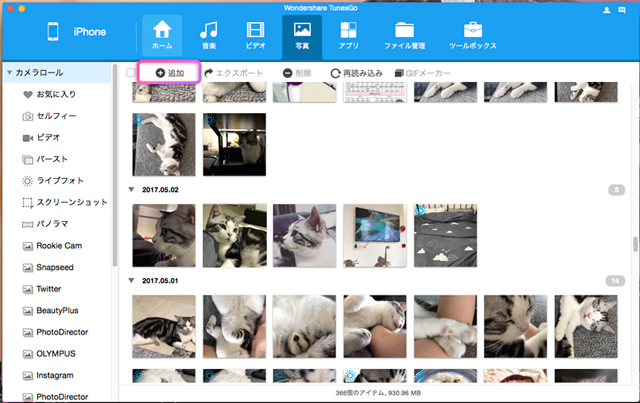Open the GIFメーカー tool
The height and width of the screenshot is (403, 640).
pyautogui.click(x=422, y=73)
